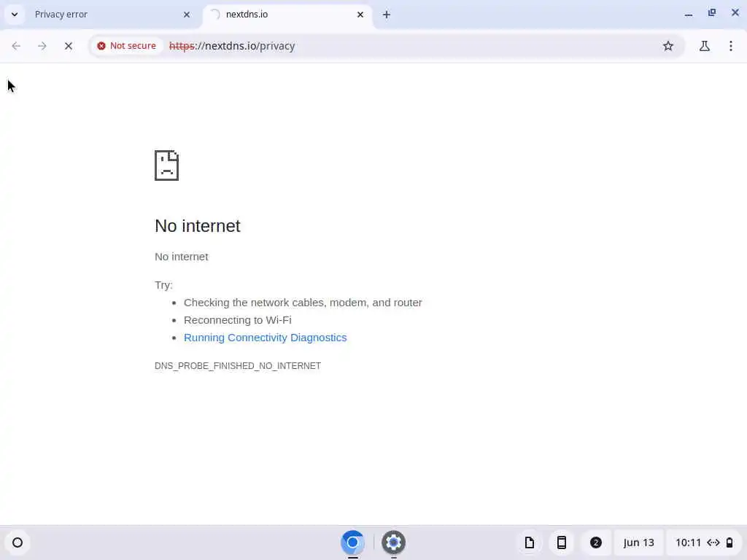Click the DNS_PROBE_FINISHED_NO_INTERNET error code
This screenshot has width=747, height=560.
pyautogui.click(x=238, y=366)
